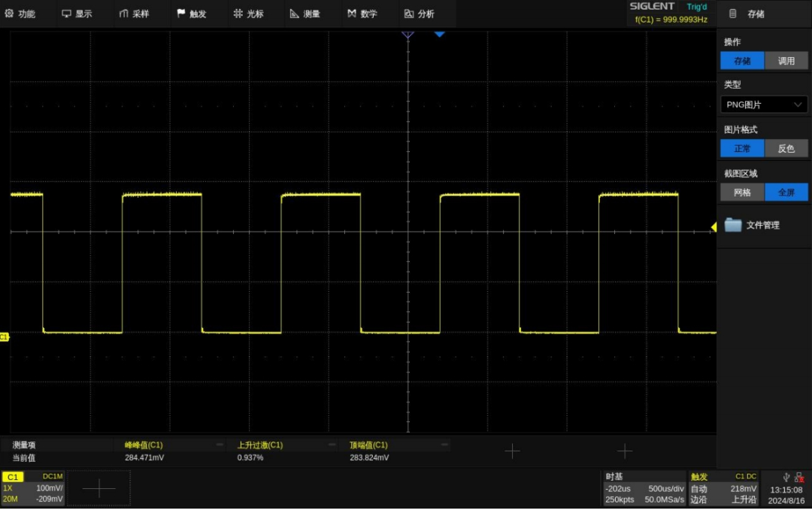Open the 采样 acquire menu

pos(134,14)
